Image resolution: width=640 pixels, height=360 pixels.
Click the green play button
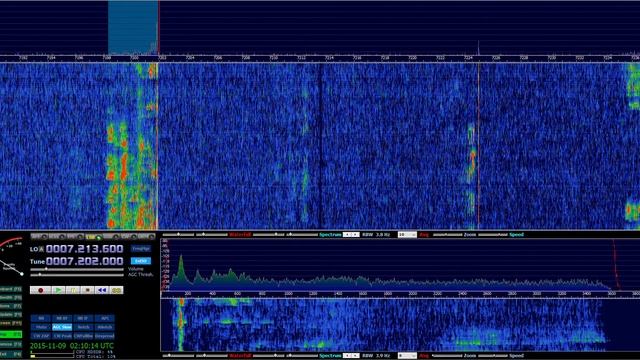coord(58,290)
